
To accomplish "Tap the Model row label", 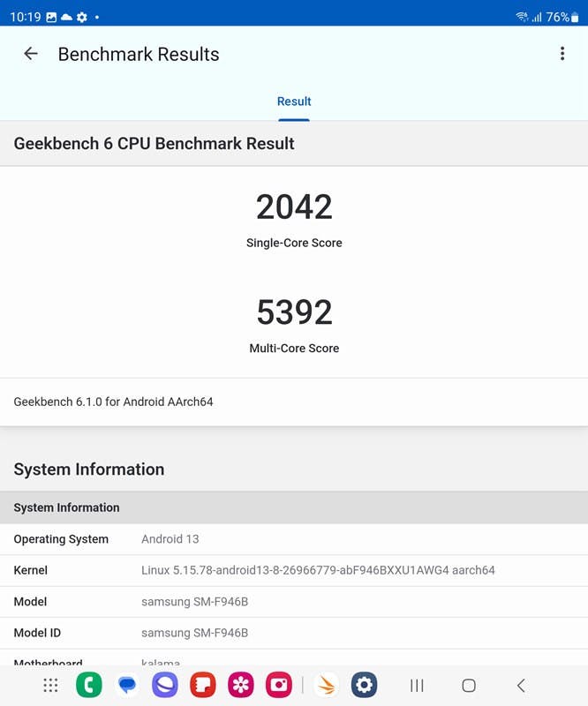I will [30, 602].
